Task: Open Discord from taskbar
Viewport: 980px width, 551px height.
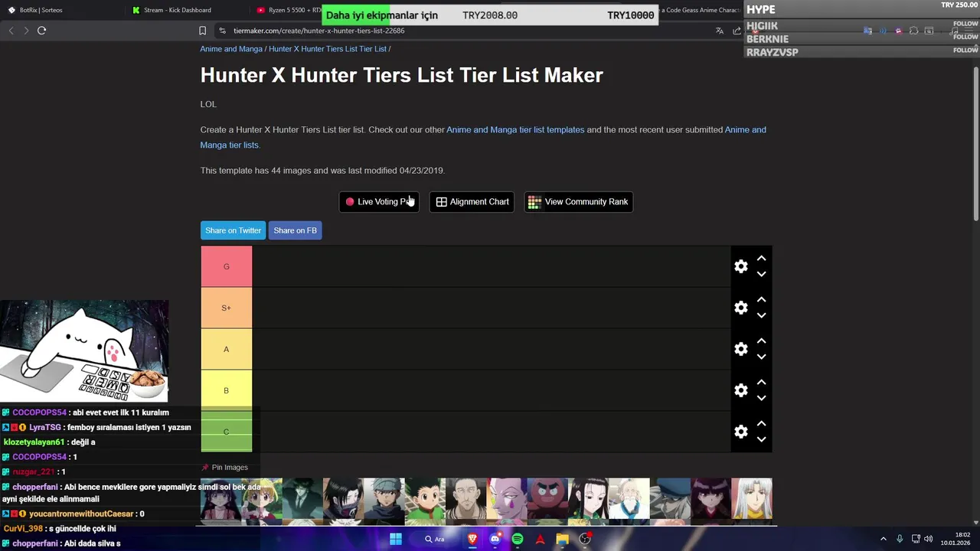Action: click(x=495, y=539)
